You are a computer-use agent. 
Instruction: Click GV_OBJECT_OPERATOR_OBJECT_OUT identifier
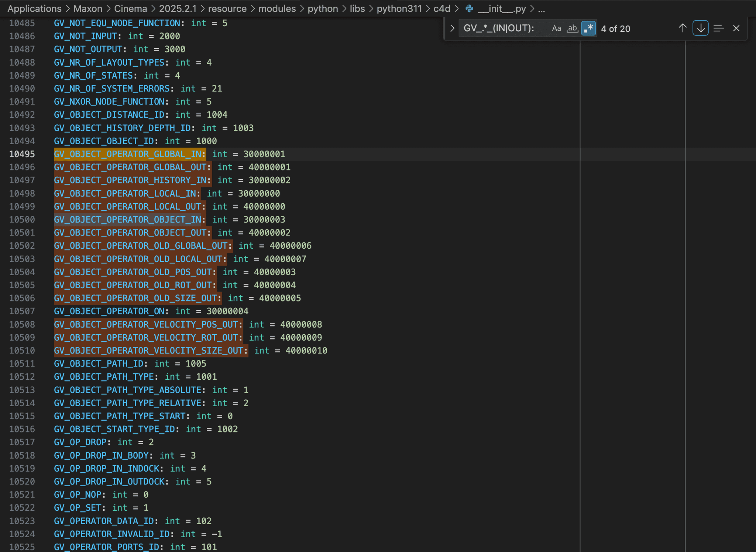(x=130, y=232)
